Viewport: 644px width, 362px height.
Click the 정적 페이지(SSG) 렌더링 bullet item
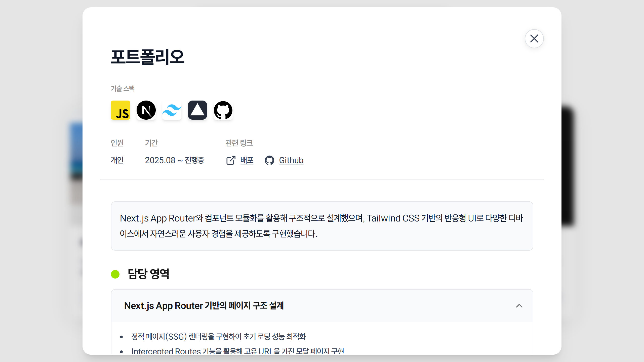(218, 336)
